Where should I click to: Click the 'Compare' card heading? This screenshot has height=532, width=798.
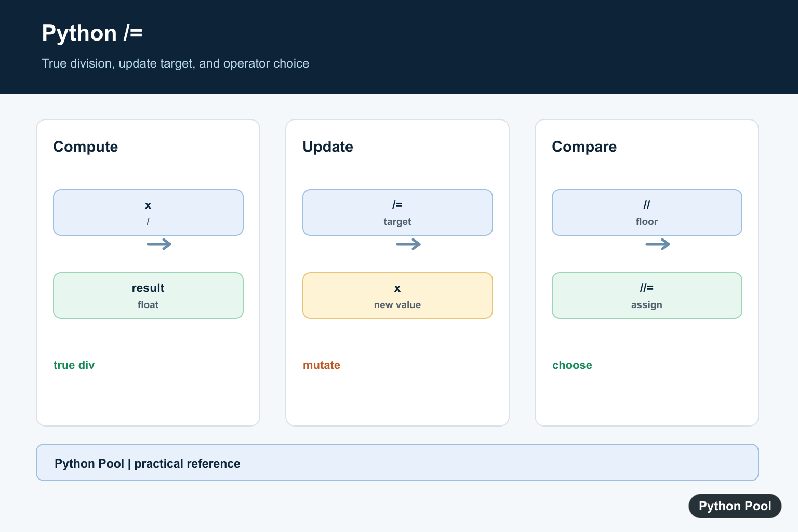pos(584,147)
